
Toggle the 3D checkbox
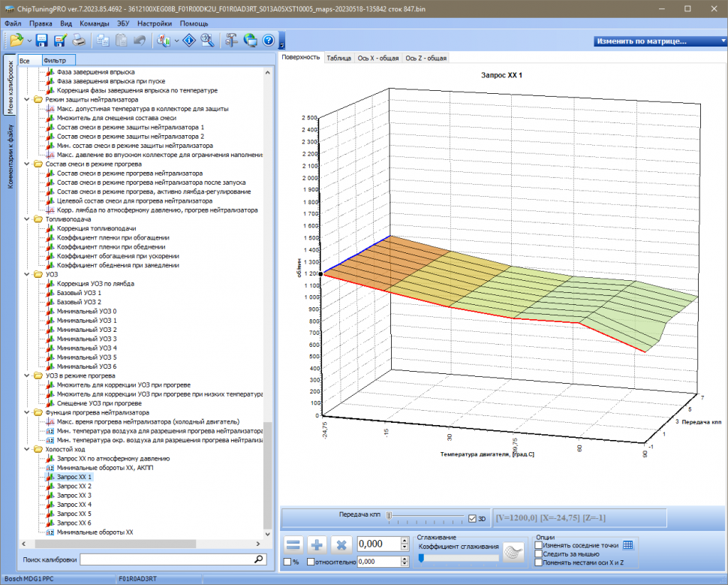coord(472,518)
